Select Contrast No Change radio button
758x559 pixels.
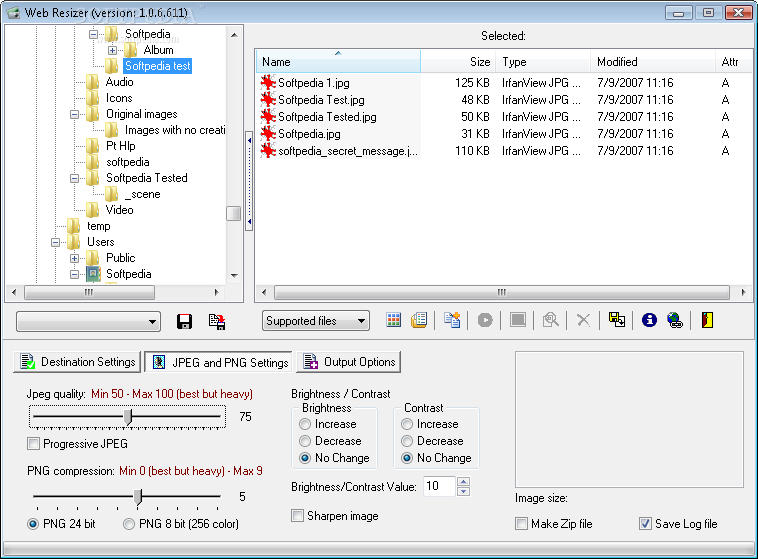click(407, 458)
